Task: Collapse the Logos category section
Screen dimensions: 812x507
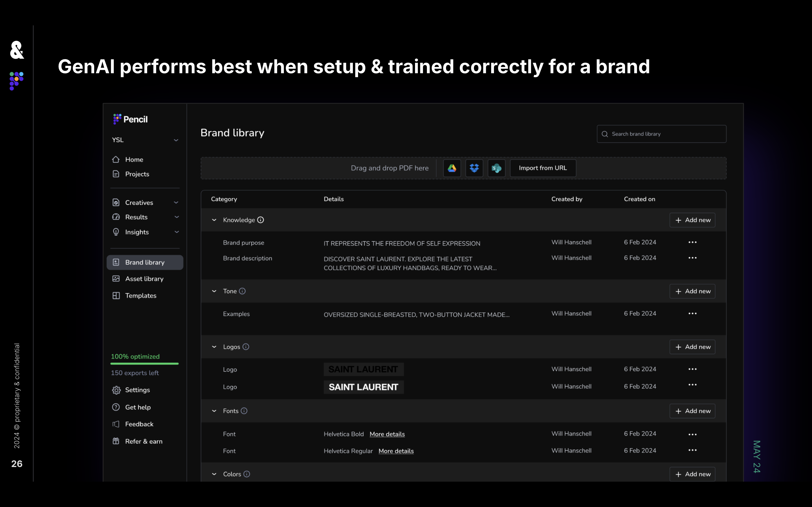Action: click(x=214, y=347)
